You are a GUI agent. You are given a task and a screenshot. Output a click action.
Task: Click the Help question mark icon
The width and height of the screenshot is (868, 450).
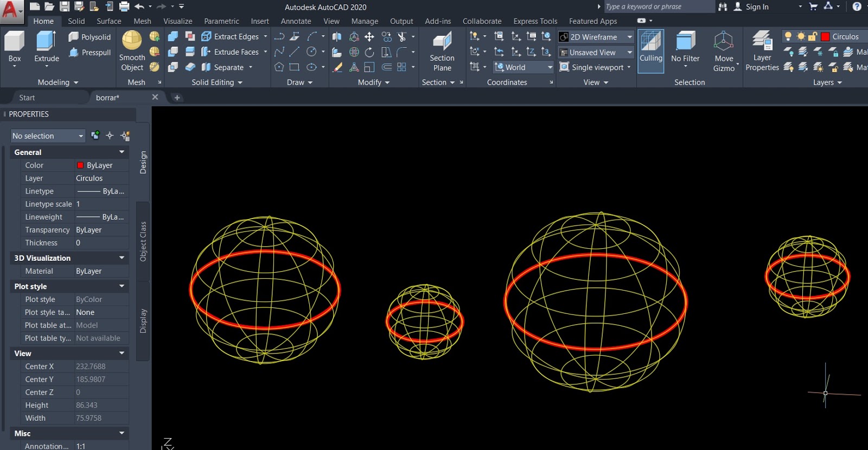pos(857,7)
